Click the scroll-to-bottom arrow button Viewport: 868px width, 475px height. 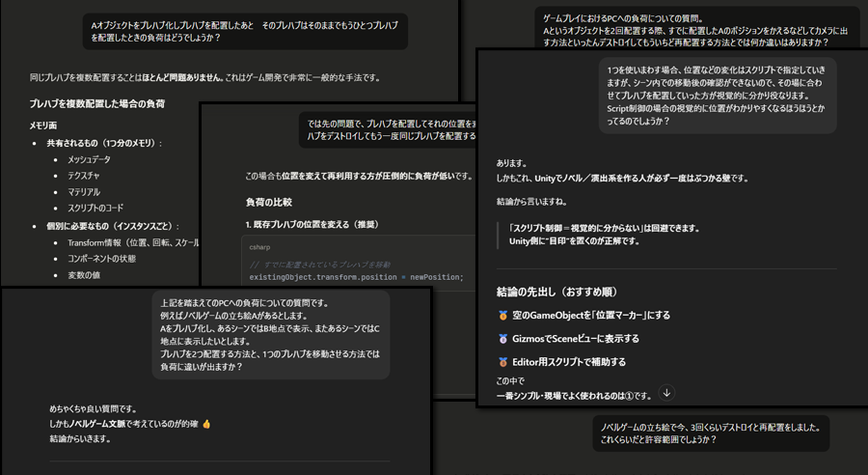click(666, 393)
